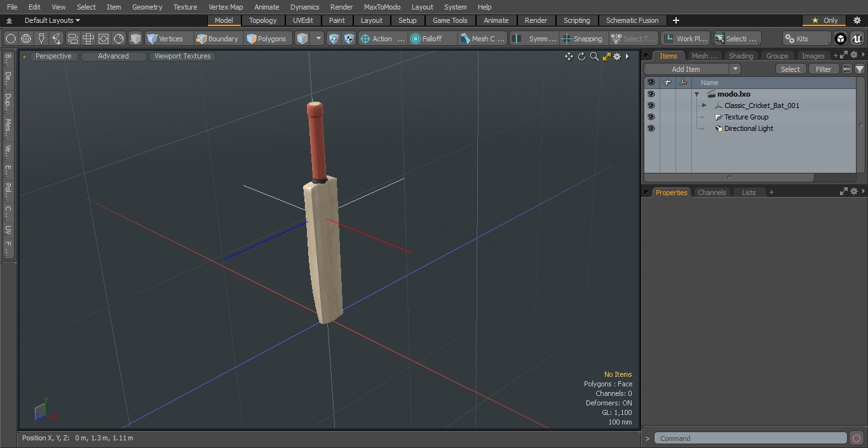The height and width of the screenshot is (448, 868).
Task: Click the Properties panel expand arrows icon
Action: click(x=844, y=191)
